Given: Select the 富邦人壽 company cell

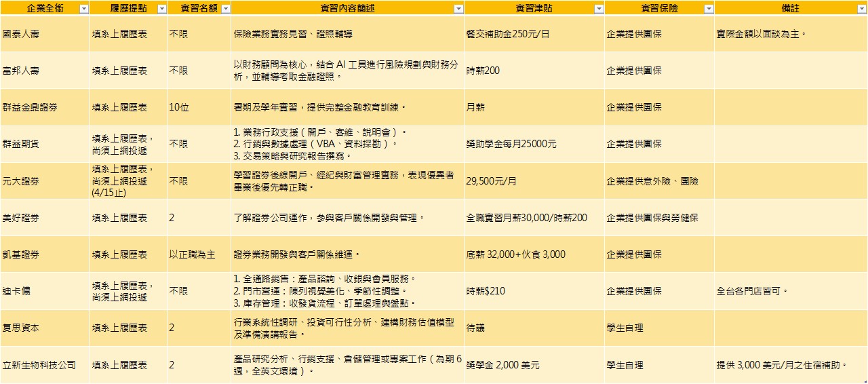Looking at the screenshot, I should 20,71.
